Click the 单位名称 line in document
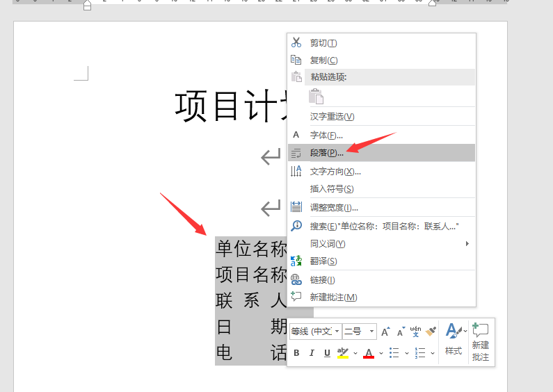This screenshot has width=553, height=392. click(x=252, y=249)
